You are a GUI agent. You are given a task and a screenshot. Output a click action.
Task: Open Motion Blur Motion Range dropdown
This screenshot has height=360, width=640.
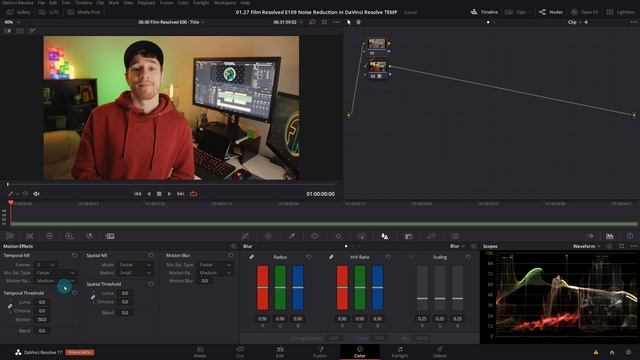215,273
